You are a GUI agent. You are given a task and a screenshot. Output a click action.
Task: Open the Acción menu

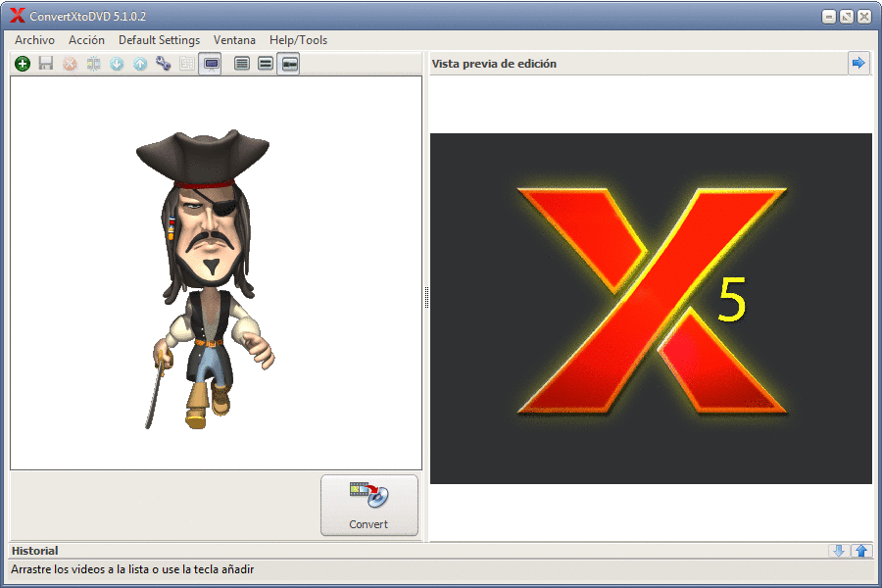pyautogui.click(x=86, y=40)
